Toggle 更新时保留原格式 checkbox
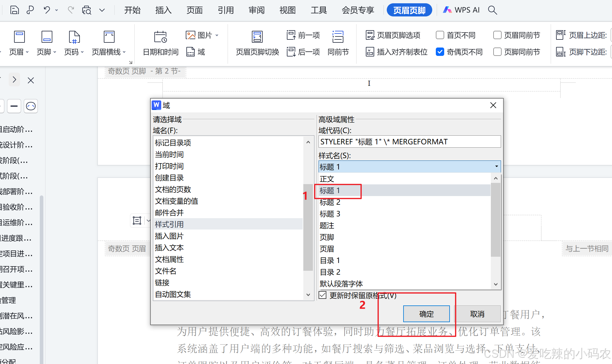The image size is (612, 364). pyautogui.click(x=323, y=295)
